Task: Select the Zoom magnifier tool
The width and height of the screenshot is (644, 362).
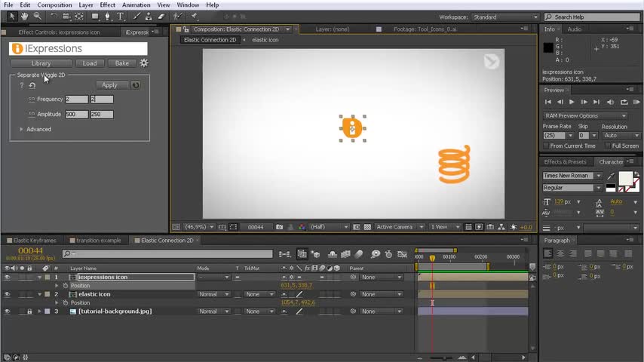Action: [x=37, y=16]
